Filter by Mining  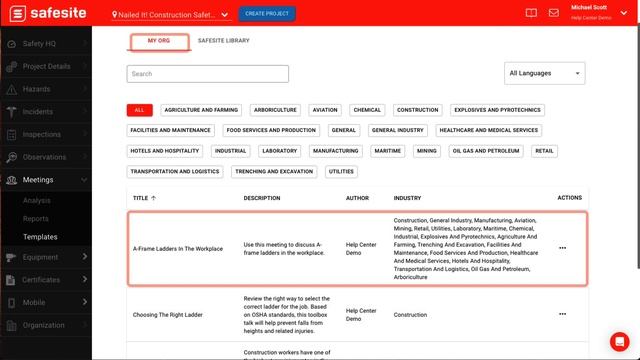[x=427, y=151]
